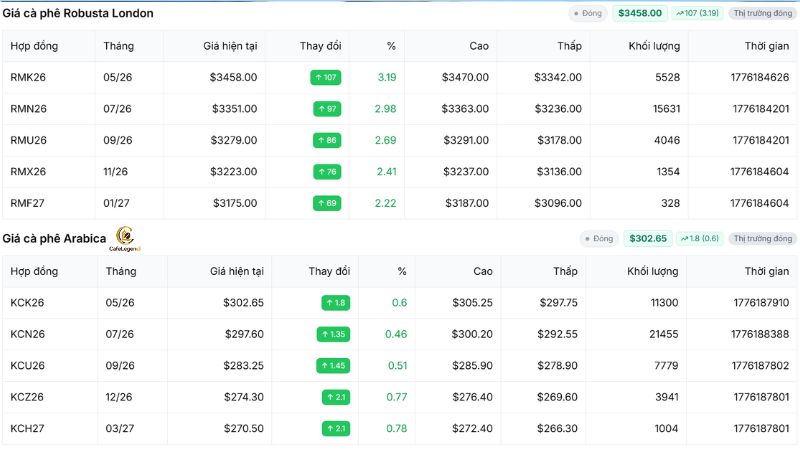Click the green +107 change badge for RMK26
This screenshot has width=800, height=450.
click(x=326, y=78)
